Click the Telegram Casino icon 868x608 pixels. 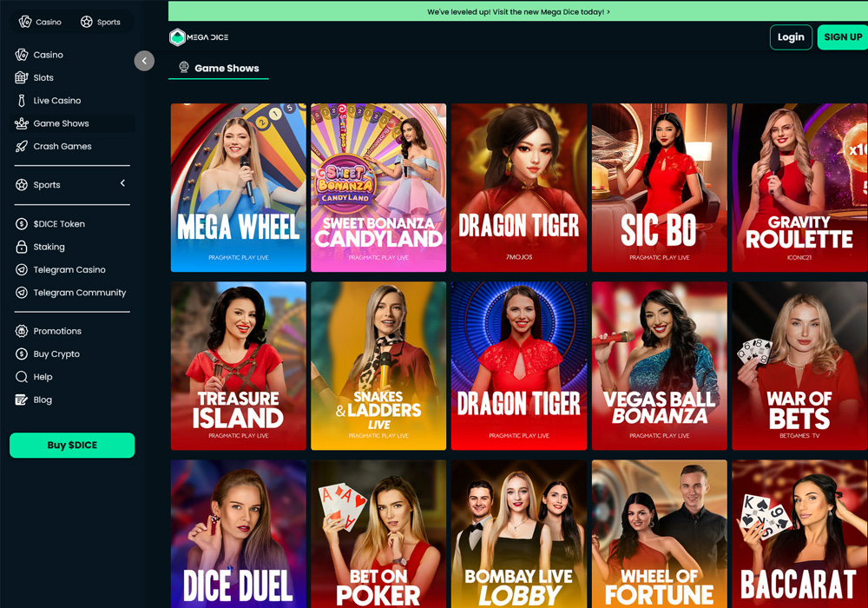point(22,269)
